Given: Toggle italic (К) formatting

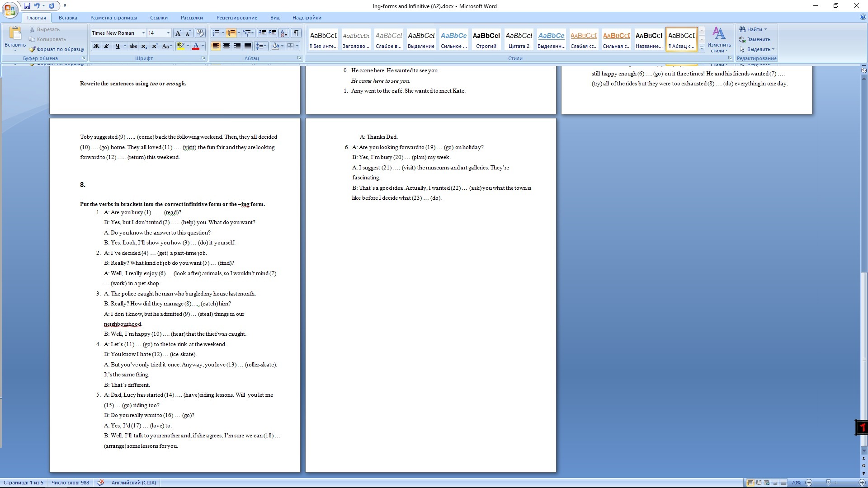Looking at the screenshot, I should [x=107, y=46].
